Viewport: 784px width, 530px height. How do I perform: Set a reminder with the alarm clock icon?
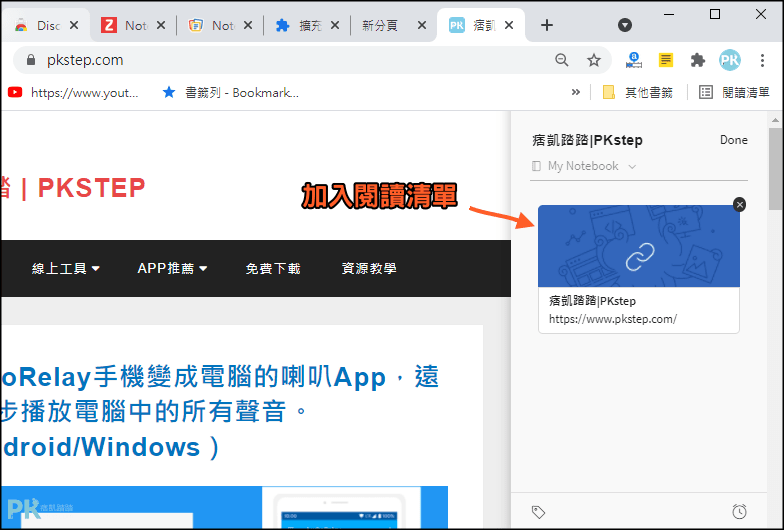[x=740, y=512]
